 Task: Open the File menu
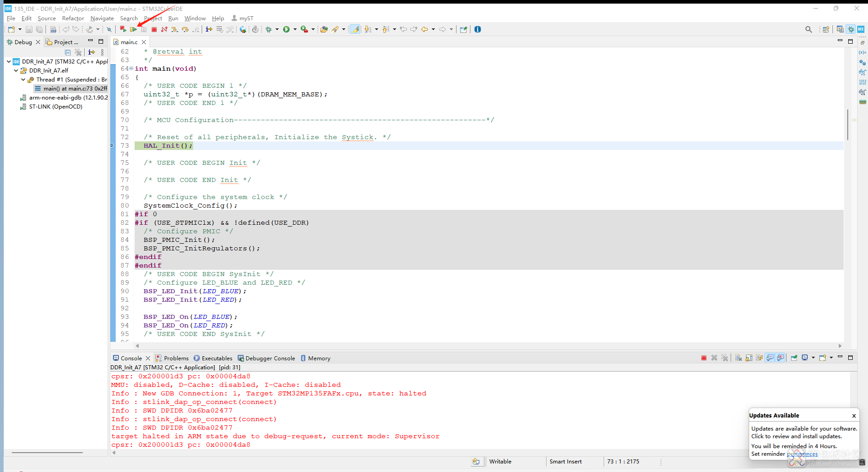coord(11,18)
